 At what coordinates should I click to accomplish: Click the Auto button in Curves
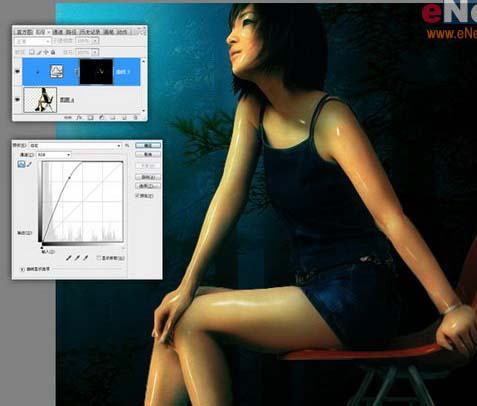[148, 177]
